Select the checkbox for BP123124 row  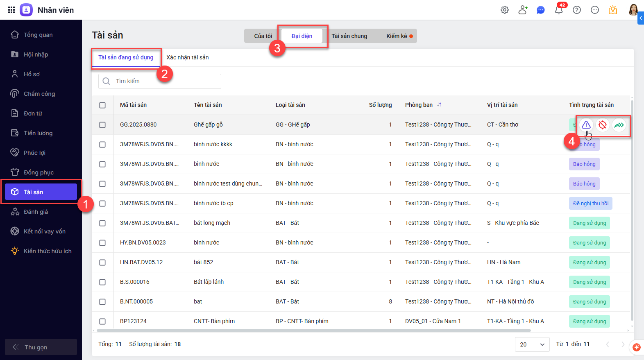tap(102, 322)
